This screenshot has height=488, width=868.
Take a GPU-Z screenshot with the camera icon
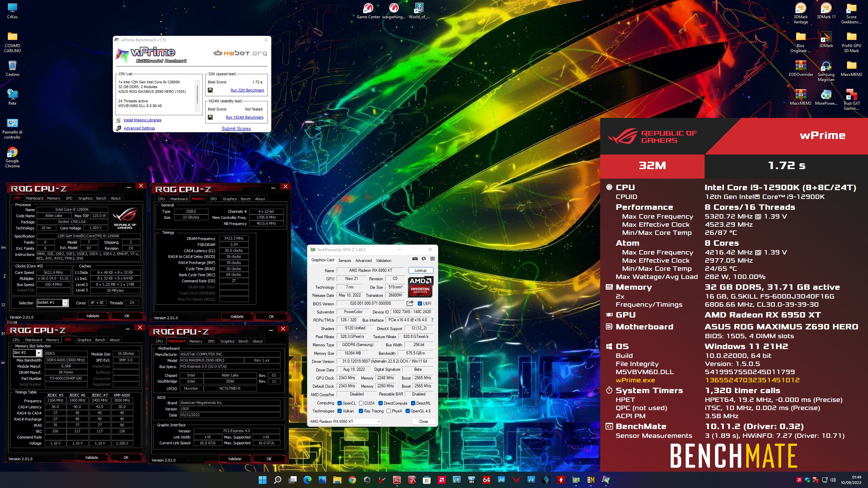(415, 259)
